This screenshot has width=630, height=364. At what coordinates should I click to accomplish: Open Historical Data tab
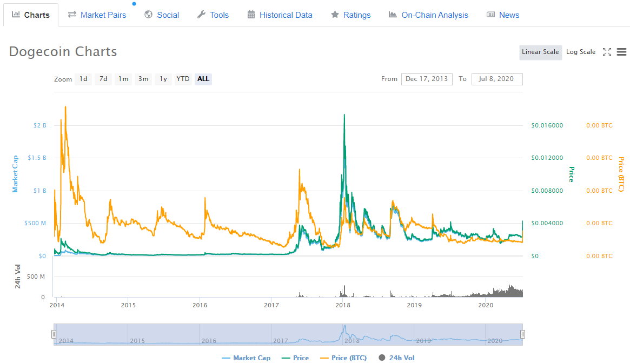(280, 15)
